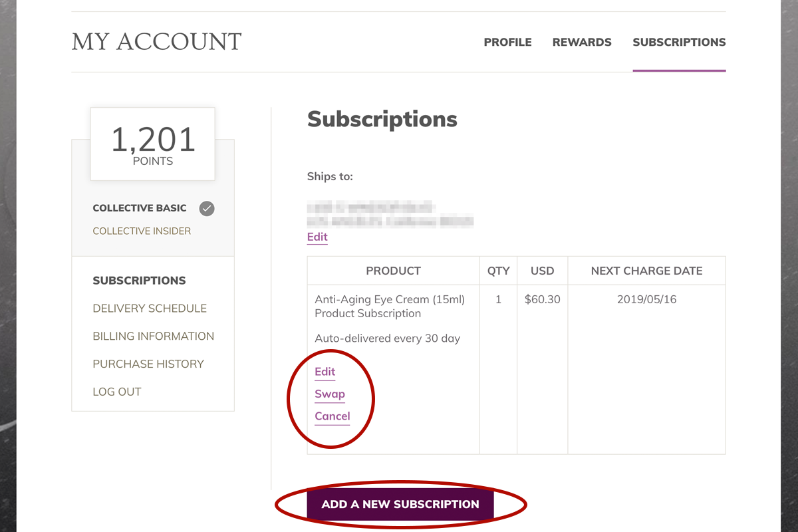Edit the Eye Cream subscription
The height and width of the screenshot is (532, 798).
[x=325, y=372]
